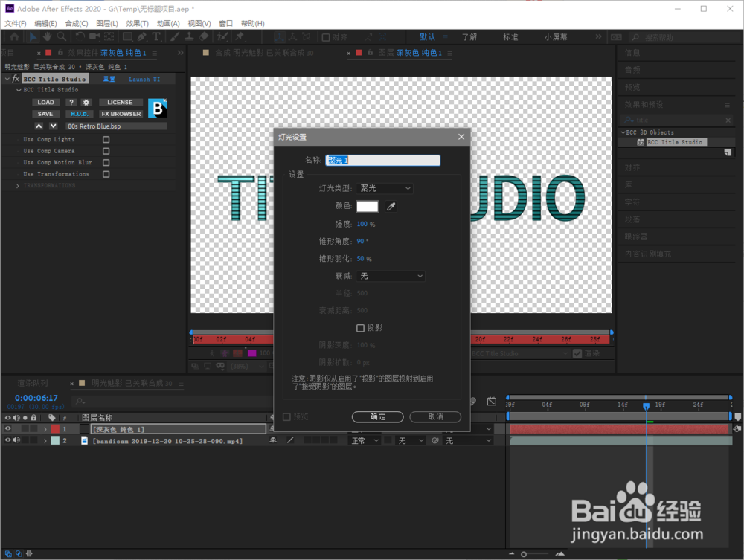Click the gear settings icon in BCC Title Studio
The image size is (744, 560).
pos(86,103)
